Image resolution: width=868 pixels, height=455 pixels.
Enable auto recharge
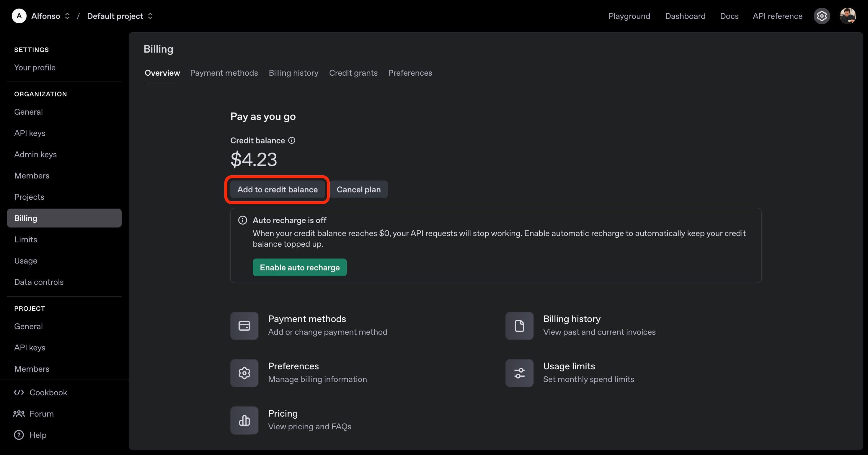click(x=300, y=267)
